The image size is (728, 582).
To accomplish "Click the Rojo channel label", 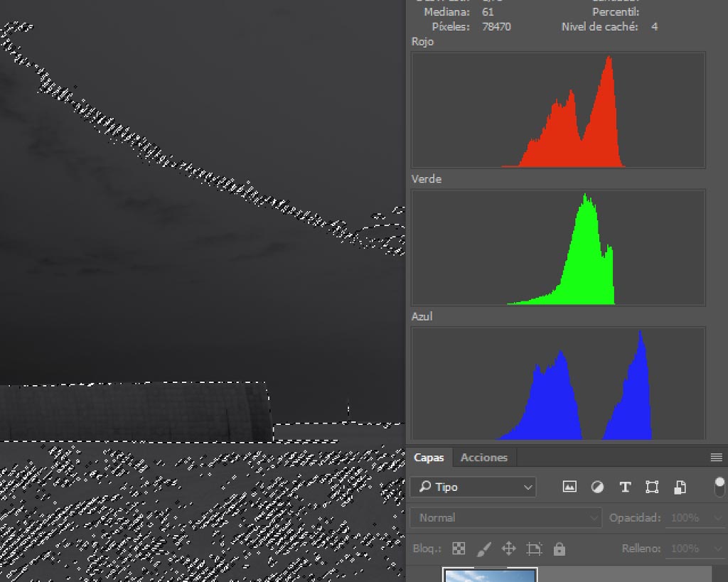I will point(422,42).
